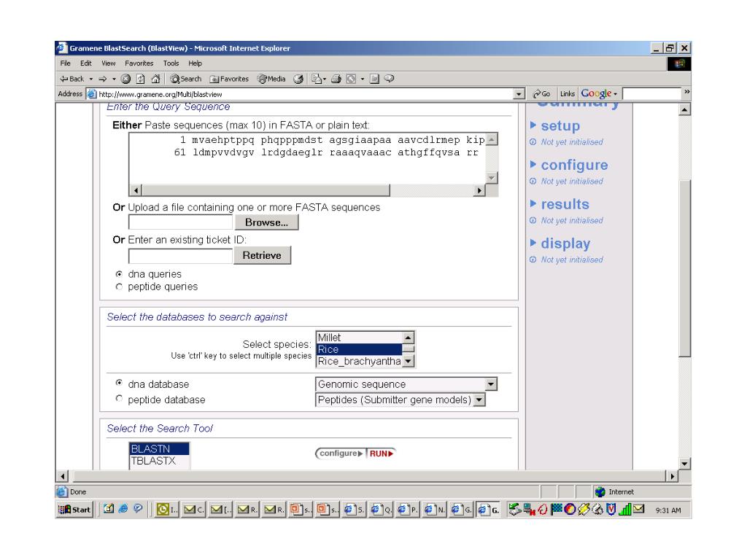Open the Media toolbar button
Image resolution: width=747 pixels, height=560 pixels.
click(x=271, y=79)
